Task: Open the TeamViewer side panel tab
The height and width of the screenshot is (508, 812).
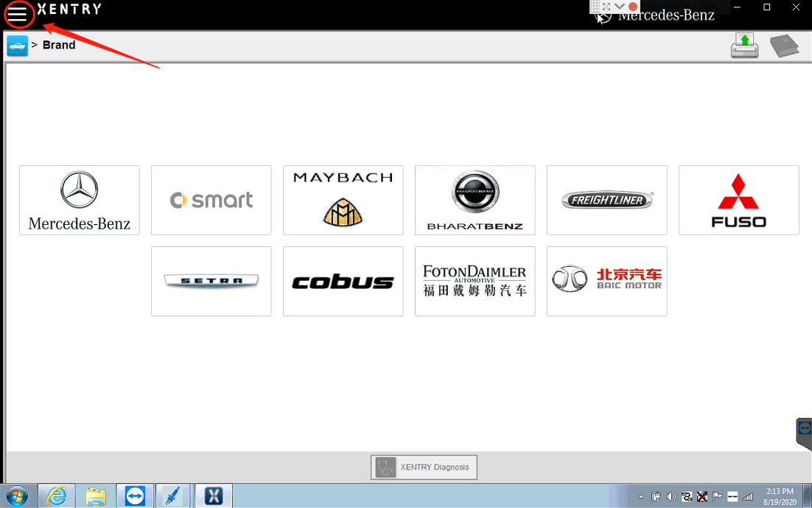Action: pyautogui.click(x=804, y=434)
